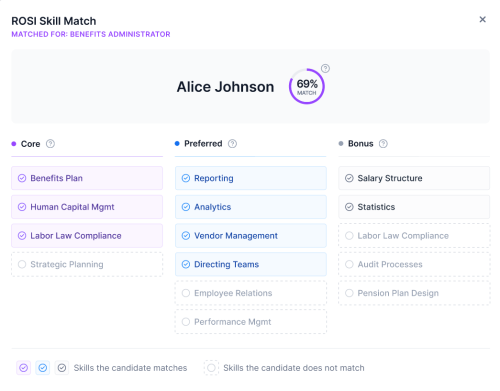The image size is (500, 391).
Task: Click the dashed unmatched legend icon
Action: tap(211, 368)
